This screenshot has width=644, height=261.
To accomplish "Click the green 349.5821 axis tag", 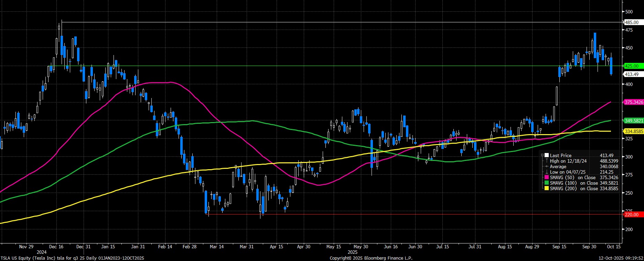I will 634,121.
